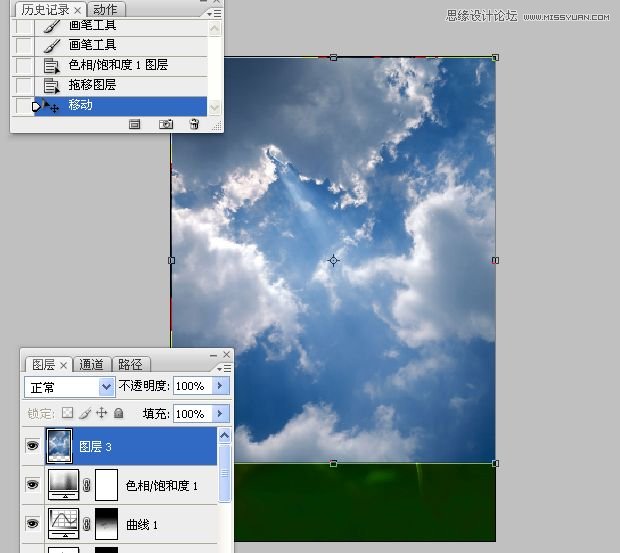Click the 图层 3 layer thumbnail
This screenshot has width=620, height=553.
tap(59, 446)
